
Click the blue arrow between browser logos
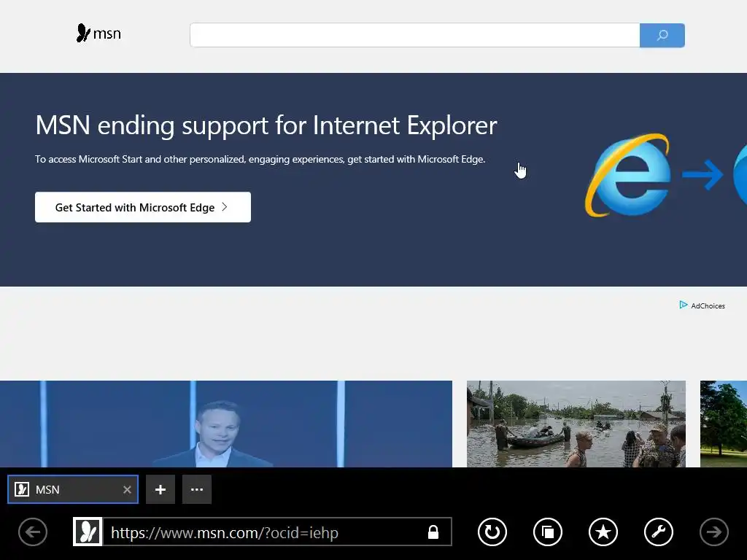pyautogui.click(x=703, y=174)
